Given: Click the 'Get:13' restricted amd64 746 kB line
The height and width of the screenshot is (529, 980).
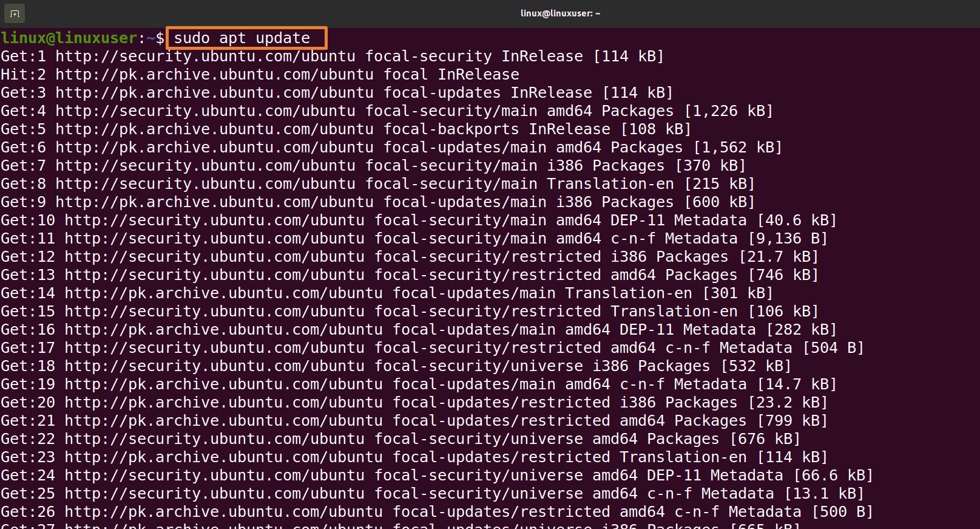Looking at the screenshot, I should point(410,275).
